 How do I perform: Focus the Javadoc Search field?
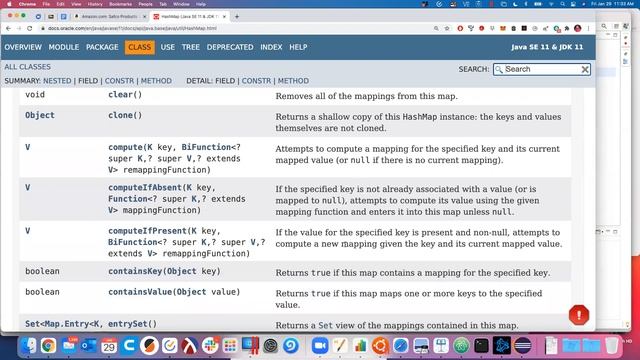[542, 69]
